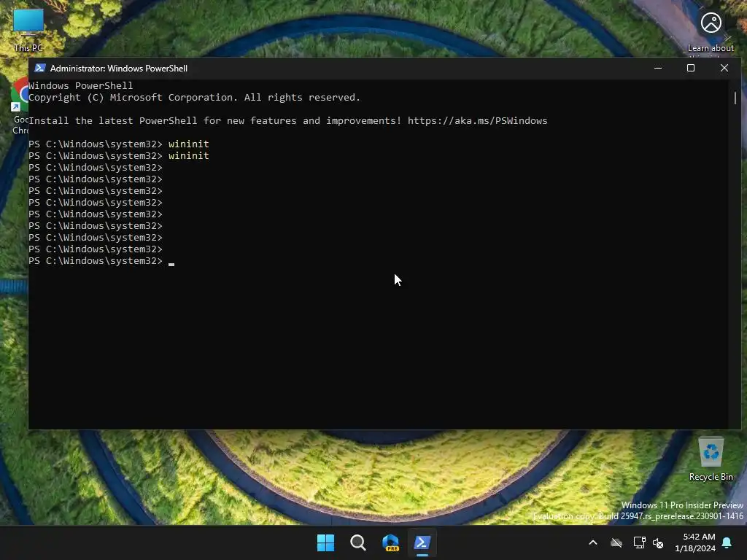The width and height of the screenshot is (747, 560).
Task: Maximize the PowerShell window
Action: pos(691,68)
